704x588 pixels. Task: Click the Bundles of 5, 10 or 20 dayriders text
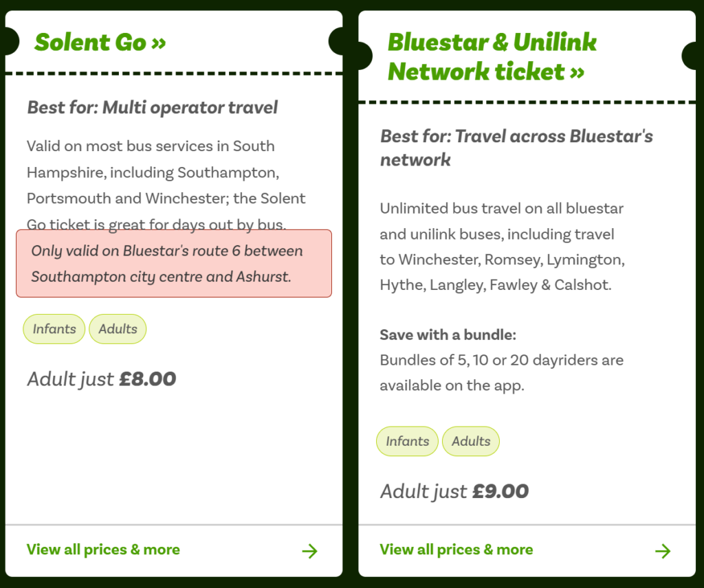(x=501, y=373)
